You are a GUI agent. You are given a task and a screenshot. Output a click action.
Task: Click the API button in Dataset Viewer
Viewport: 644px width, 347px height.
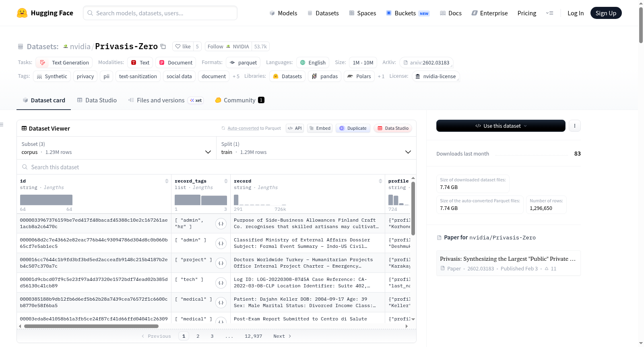[295, 128]
